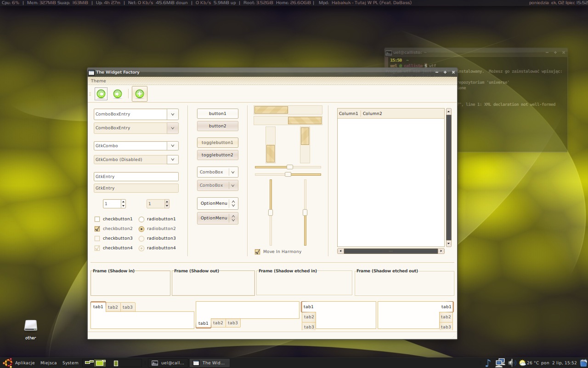
Task: Click button1
Action: coord(218,114)
